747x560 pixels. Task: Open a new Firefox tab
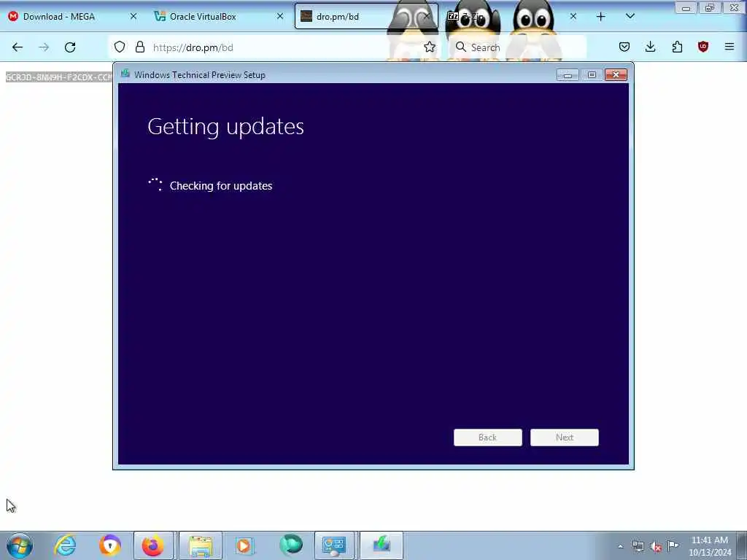click(601, 17)
